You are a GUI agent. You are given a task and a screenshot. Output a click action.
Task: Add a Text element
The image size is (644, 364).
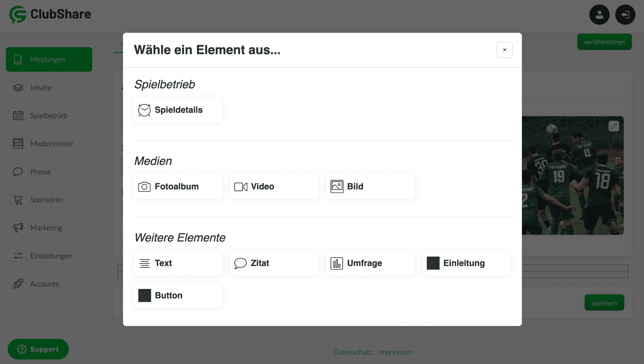[x=178, y=263]
